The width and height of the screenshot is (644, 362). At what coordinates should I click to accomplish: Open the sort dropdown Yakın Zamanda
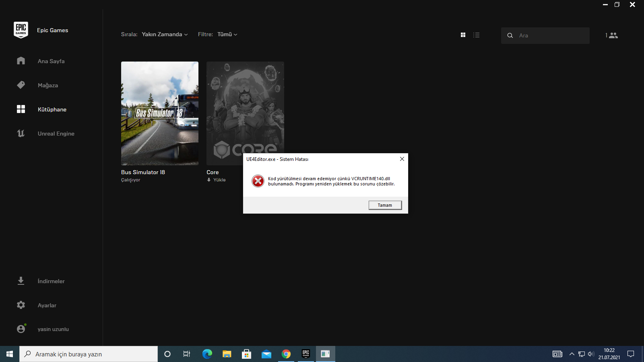(165, 35)
